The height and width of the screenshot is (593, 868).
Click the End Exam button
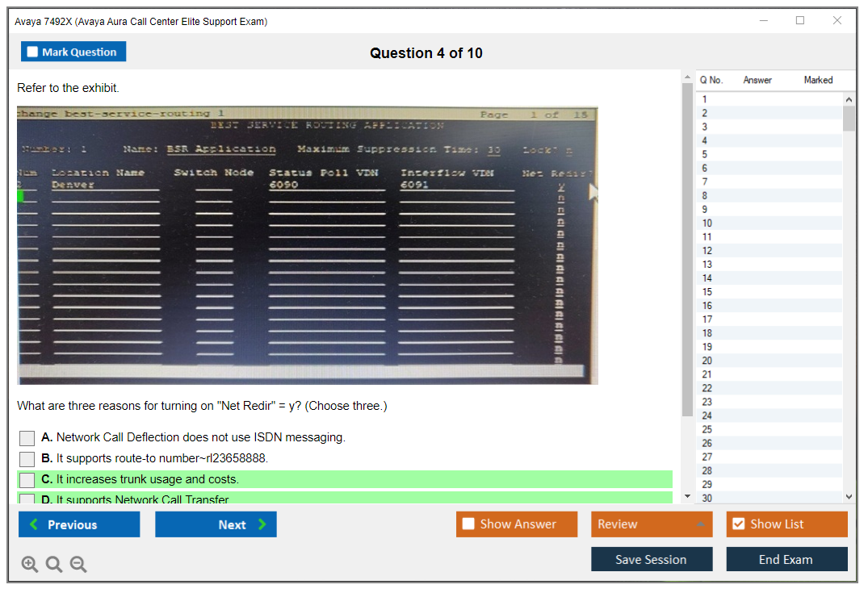[x=786, y=559]
